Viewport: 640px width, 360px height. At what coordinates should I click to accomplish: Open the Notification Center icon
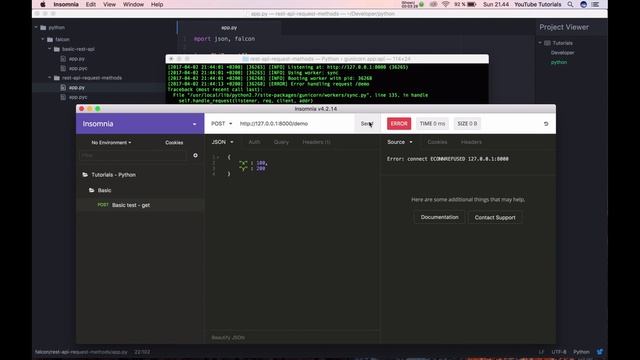[x=596, y=4]
